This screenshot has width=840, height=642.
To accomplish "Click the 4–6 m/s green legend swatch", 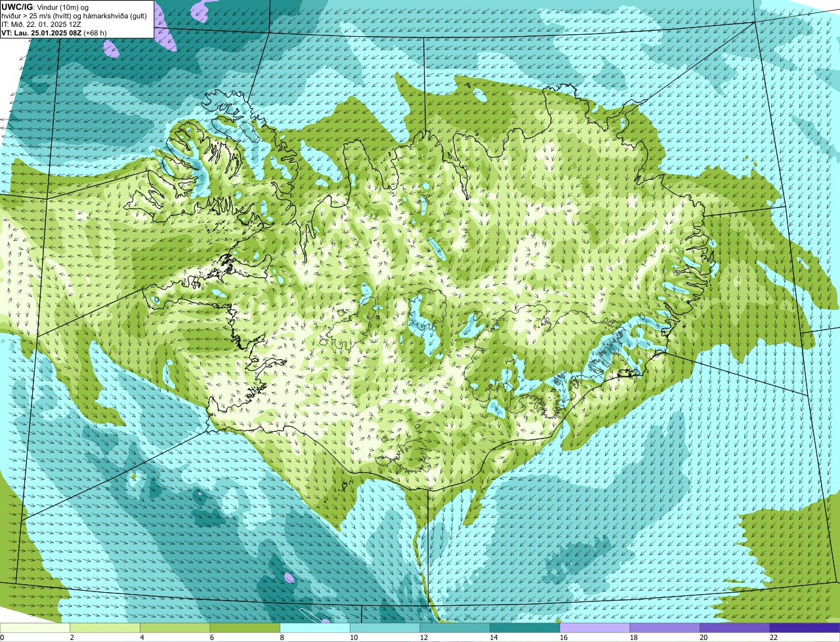I will (x=175, y=628).
